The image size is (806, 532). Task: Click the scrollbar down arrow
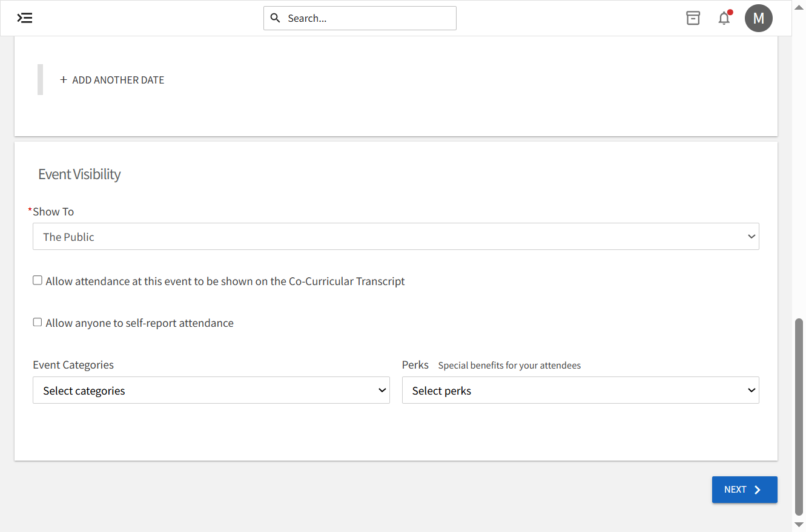(x=799, y=525)
